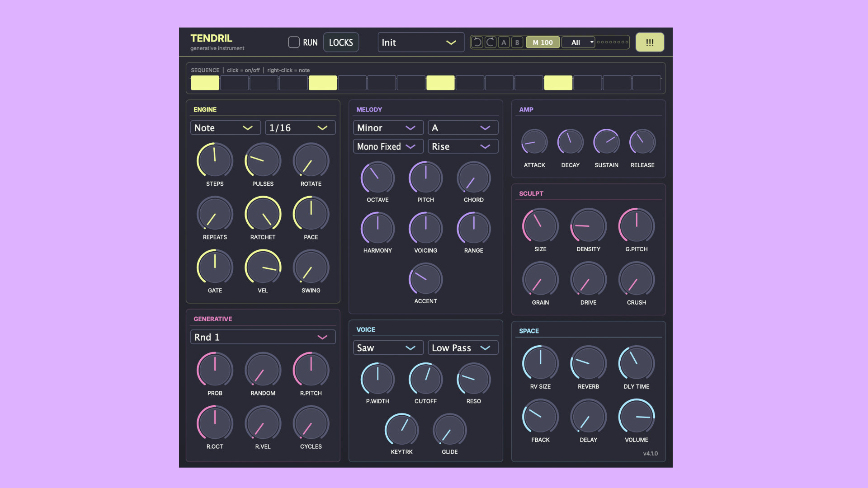Click the CYCLES knob
868x488 pixels.
click(x=311, y=423)
